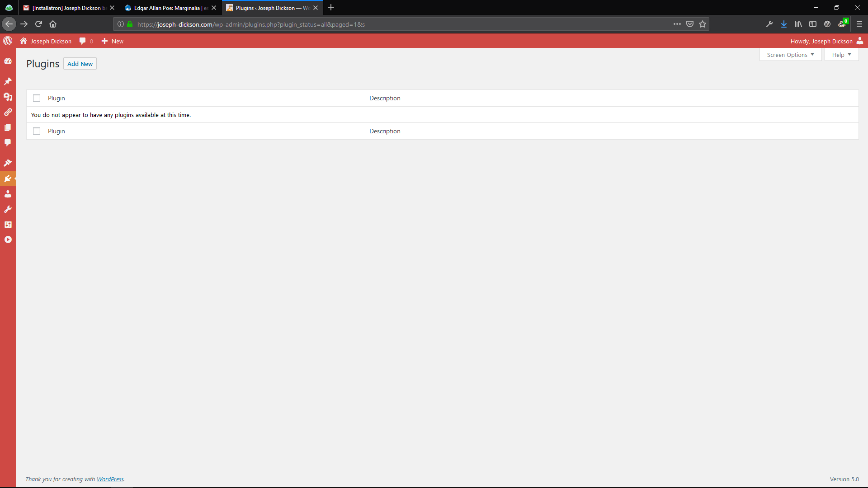Open the Media library sidebar icon
Screen dimensions: 868x488
8,97
